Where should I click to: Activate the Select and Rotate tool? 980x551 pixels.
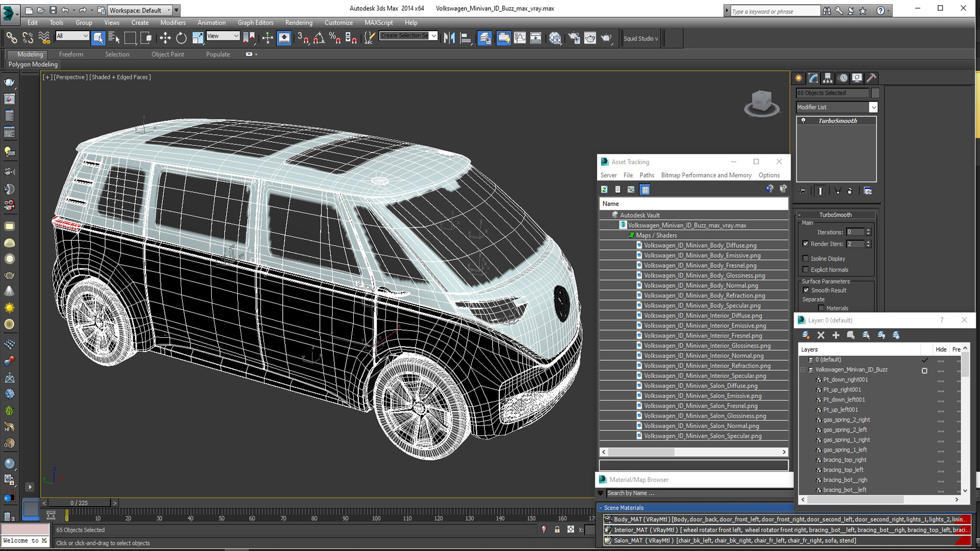pos(181,38)
